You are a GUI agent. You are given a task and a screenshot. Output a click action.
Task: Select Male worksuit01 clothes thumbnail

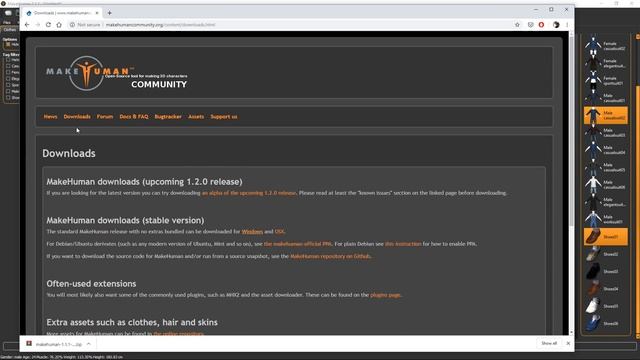coord(606,219)
